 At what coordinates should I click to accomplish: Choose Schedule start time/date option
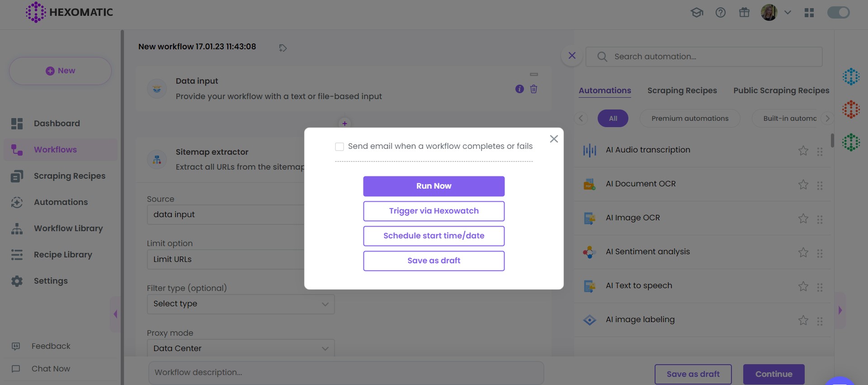tap(434, 236)
